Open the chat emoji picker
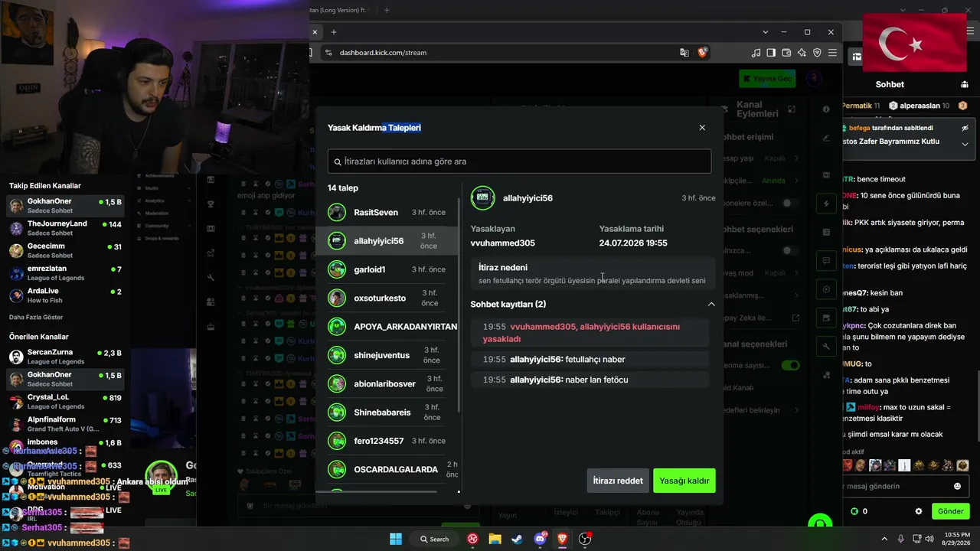 click(957, 486)
